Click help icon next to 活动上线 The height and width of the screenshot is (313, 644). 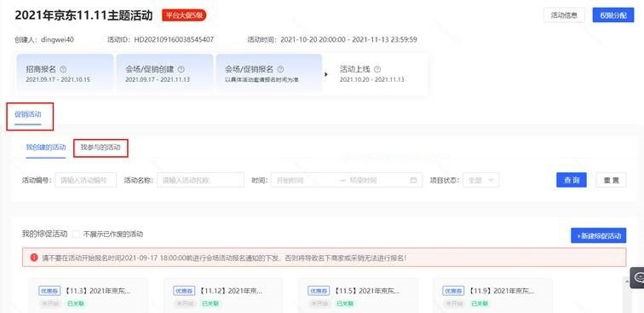377,69
